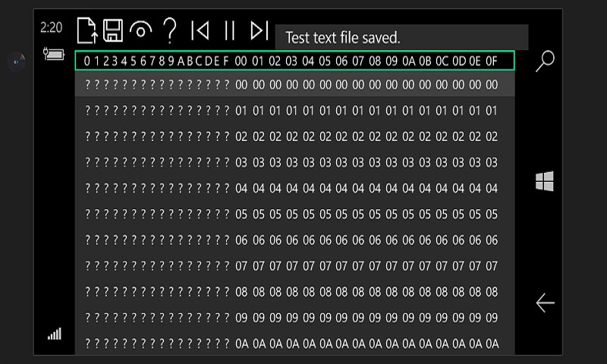Screen dimensions: 607x364
Task: Tap the battery charging status icon
Action: point(54,54)
